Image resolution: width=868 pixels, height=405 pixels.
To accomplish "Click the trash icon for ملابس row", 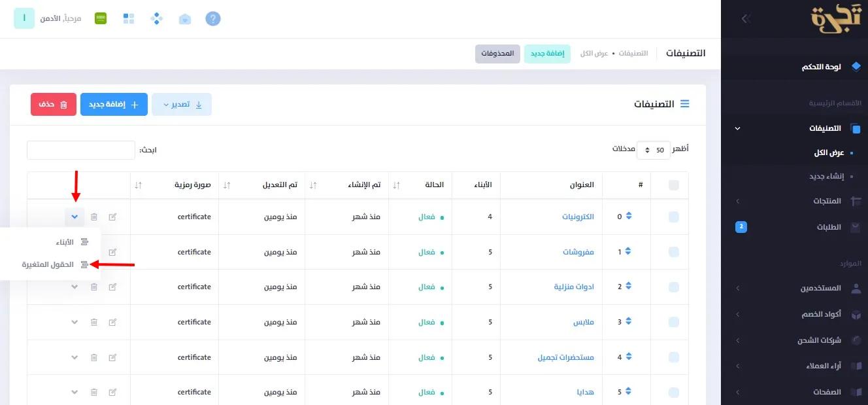I will pos(93,322).
